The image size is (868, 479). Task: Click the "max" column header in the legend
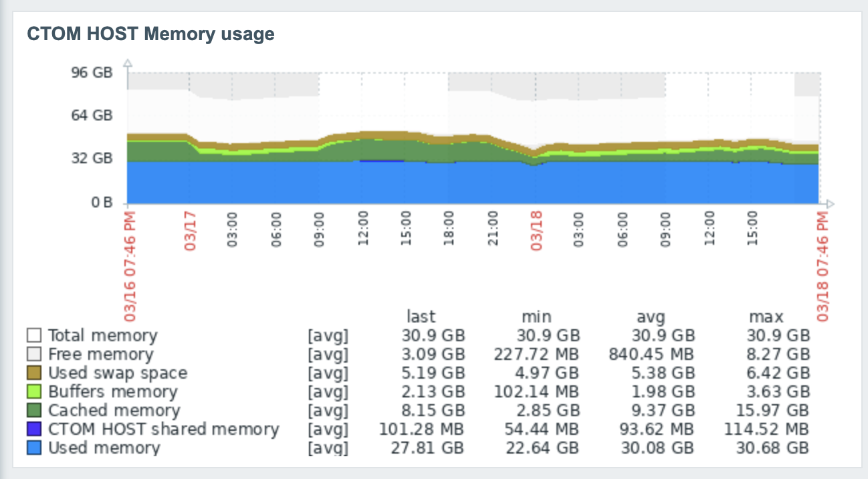(x=766, y=316)
